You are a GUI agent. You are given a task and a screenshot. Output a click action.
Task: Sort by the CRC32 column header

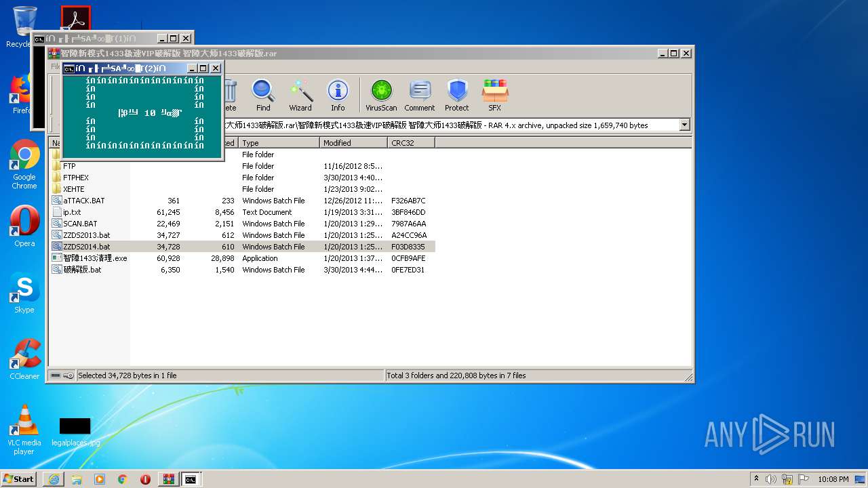(x=411, y=143)
